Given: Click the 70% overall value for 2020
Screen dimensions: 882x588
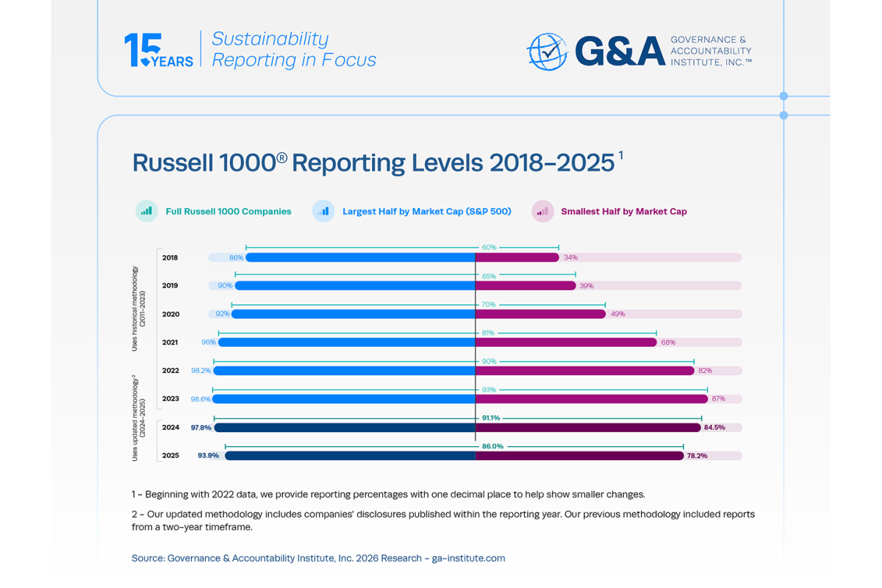Looking at the screenshot, I should pos(489,304).
